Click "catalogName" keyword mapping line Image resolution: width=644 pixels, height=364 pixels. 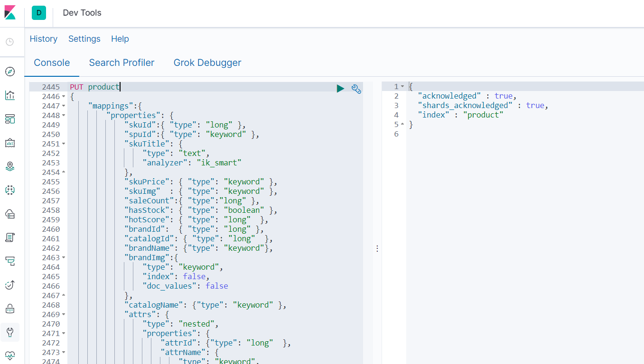(205, 305)
